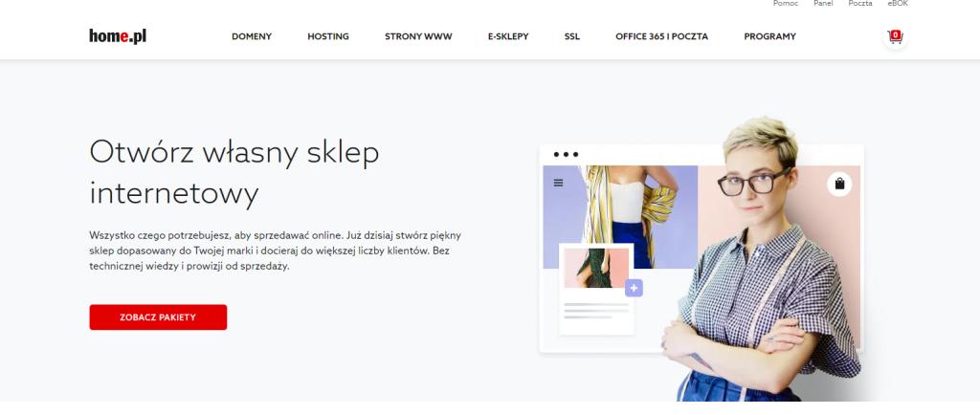Open the DOMENY menu
980x415 pixels.
click(x=252, y=36)
